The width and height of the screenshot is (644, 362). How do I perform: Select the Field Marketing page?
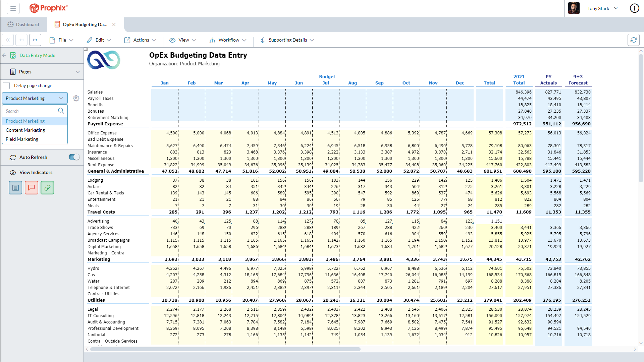coord(22,139)
